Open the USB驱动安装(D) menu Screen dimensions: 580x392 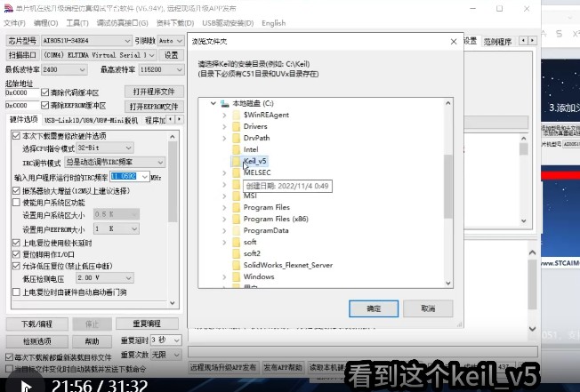pyautogui.click(x=228, y=23)
